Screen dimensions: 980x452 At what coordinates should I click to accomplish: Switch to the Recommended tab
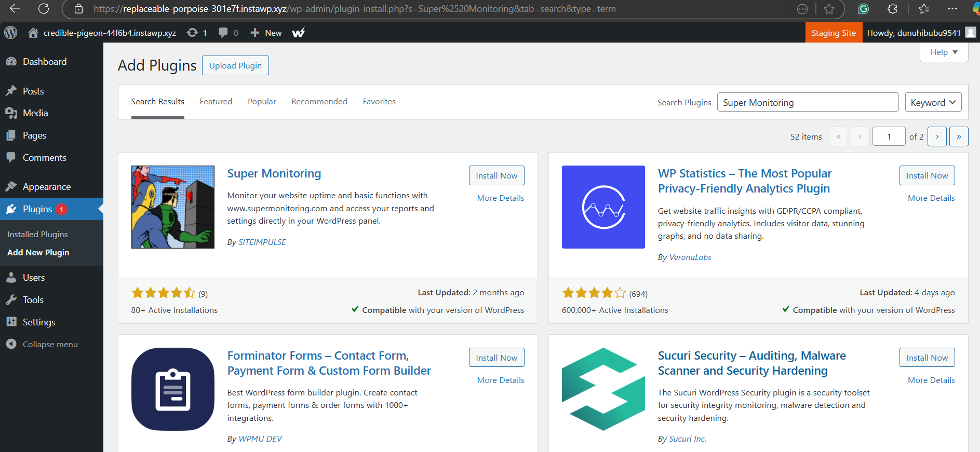[319, 102]
